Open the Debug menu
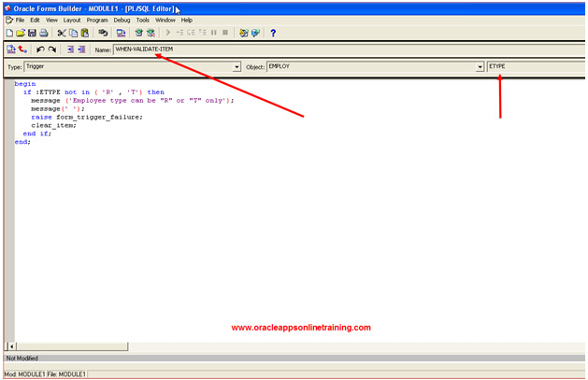This screenshot has height=380, width=588. point(122,20)
